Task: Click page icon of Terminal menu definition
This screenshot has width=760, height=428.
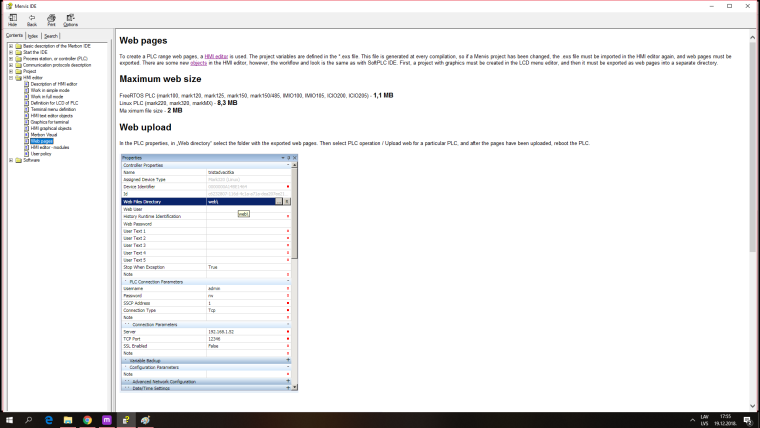Action: [27, 109]
